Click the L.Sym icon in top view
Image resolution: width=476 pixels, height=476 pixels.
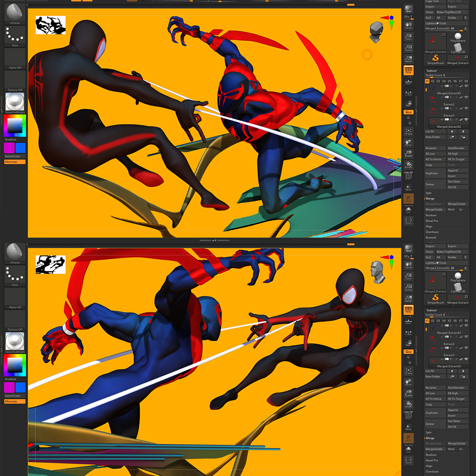click(x=409, y=93)
